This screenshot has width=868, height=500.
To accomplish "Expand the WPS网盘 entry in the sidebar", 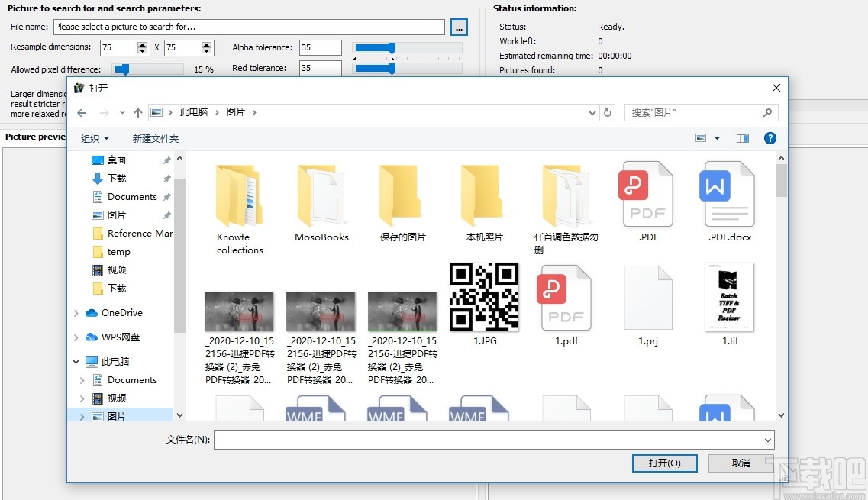I will coord(75,337).
